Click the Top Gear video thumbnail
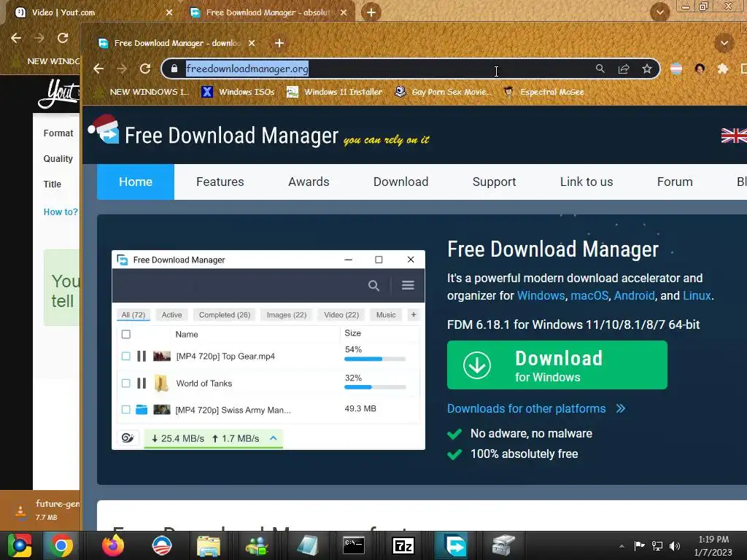 161,356
